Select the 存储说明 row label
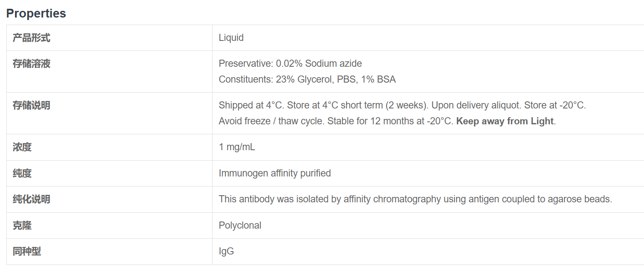Screen dimensions: 644x272 click(31, 106)
